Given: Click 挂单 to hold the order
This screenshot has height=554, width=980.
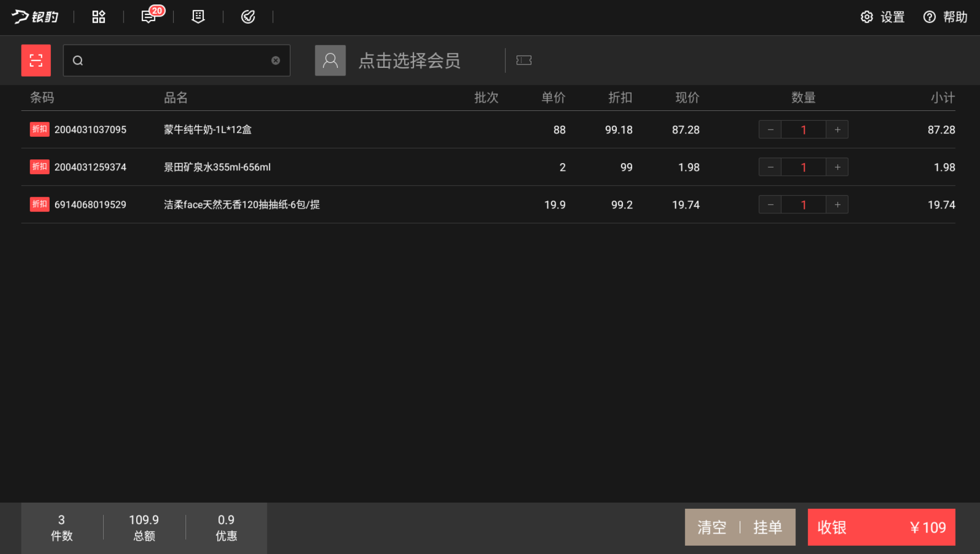Looking at the screenshot, I should click(768, 527).
